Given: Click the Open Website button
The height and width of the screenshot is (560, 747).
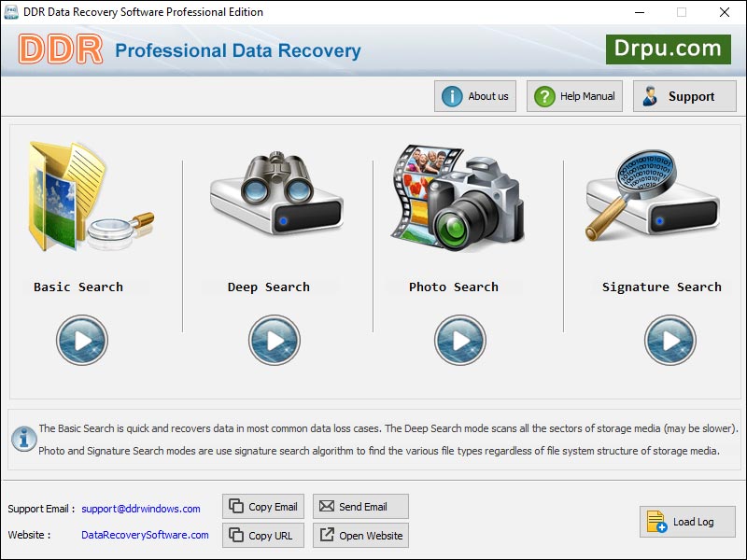Looking at the screenshot, I should pos(360,536).
